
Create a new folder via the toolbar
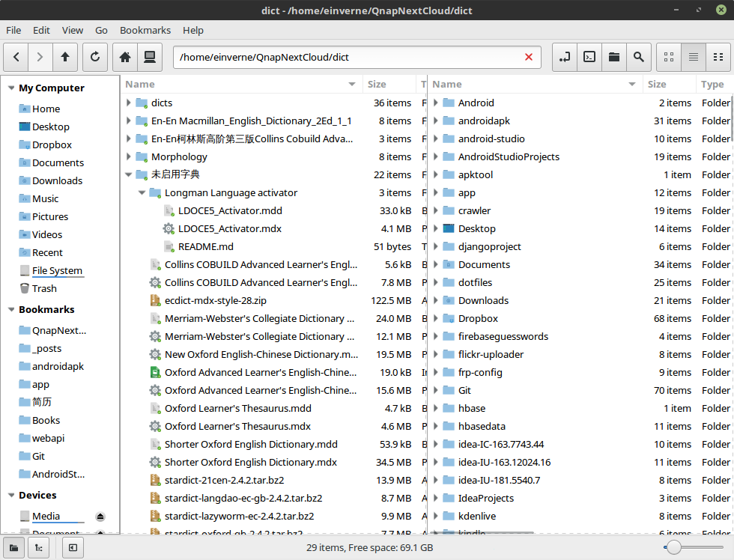click(x=613, y=57)
